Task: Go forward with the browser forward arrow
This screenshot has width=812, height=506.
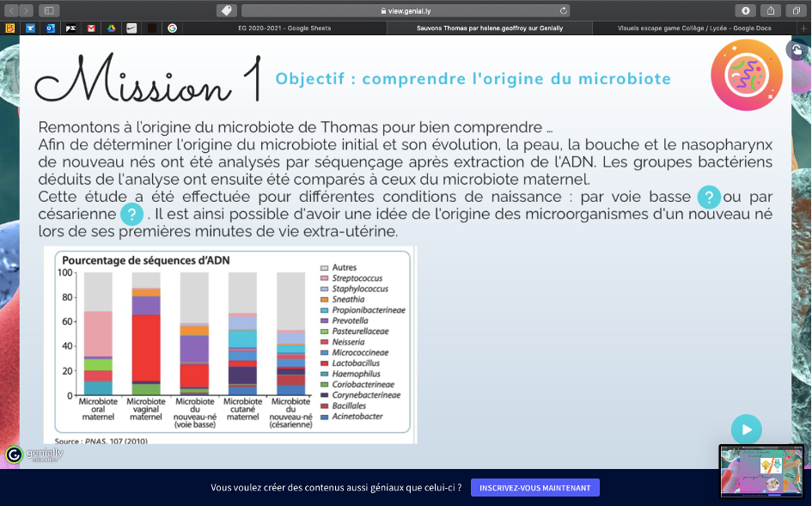Action: point(26,10)
